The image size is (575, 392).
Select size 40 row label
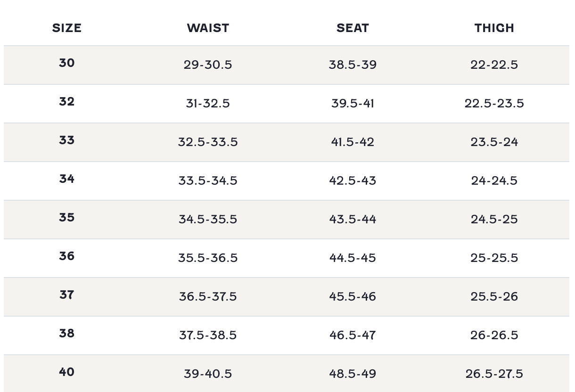tap(66, 372)
